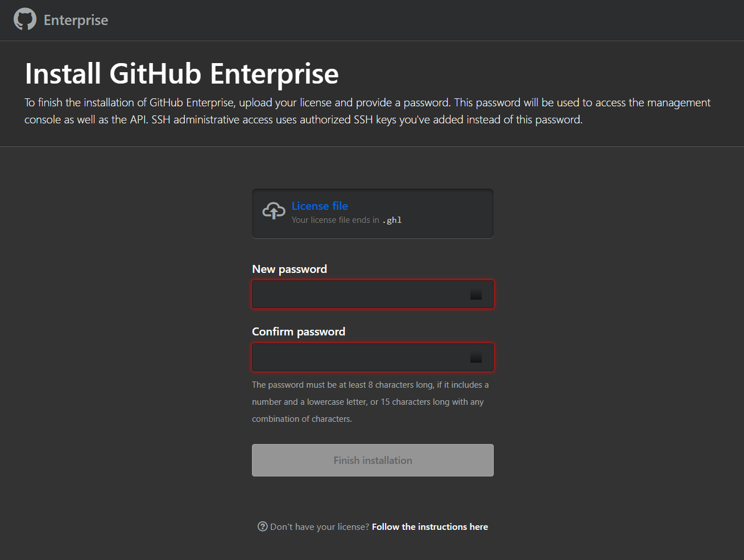744x560 pixels.
Task: Click the New password label
Action: click(x=290, y=269)
